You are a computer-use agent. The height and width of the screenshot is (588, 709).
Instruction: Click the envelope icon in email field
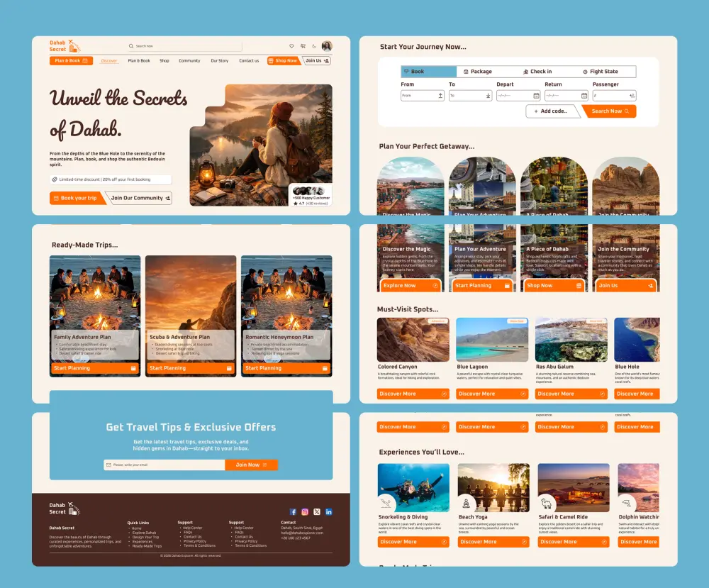(x=108, y=465)
